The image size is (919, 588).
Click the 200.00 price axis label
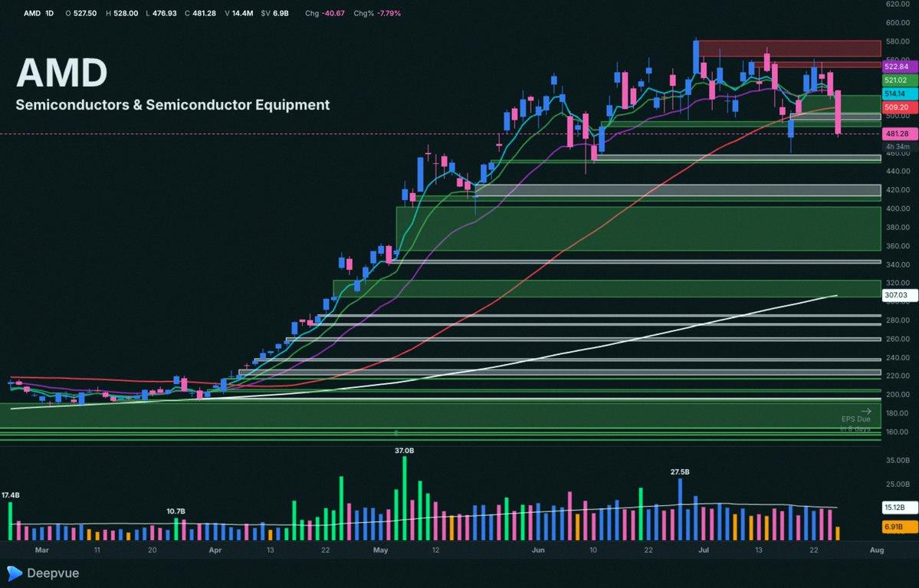tap(898, 395)
